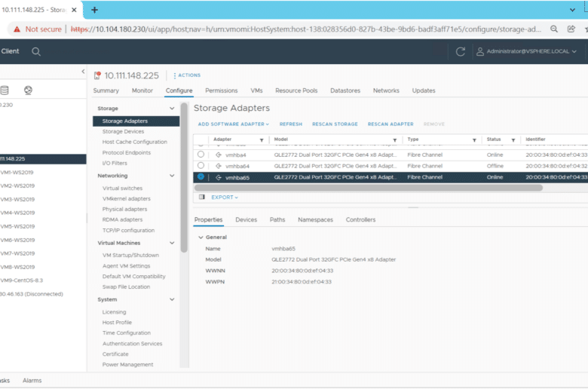588x389 pixels.
Task: Click the column chooser icon beside Export
Action: coord(202,197)
